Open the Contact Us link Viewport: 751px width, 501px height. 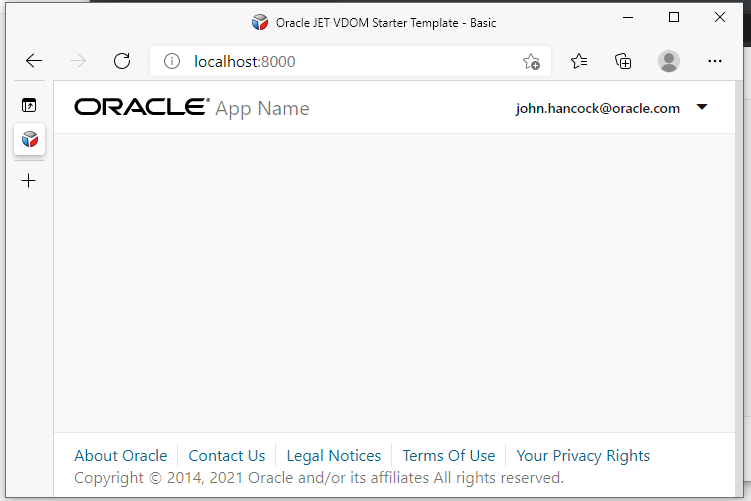click(x=227, y=455)
